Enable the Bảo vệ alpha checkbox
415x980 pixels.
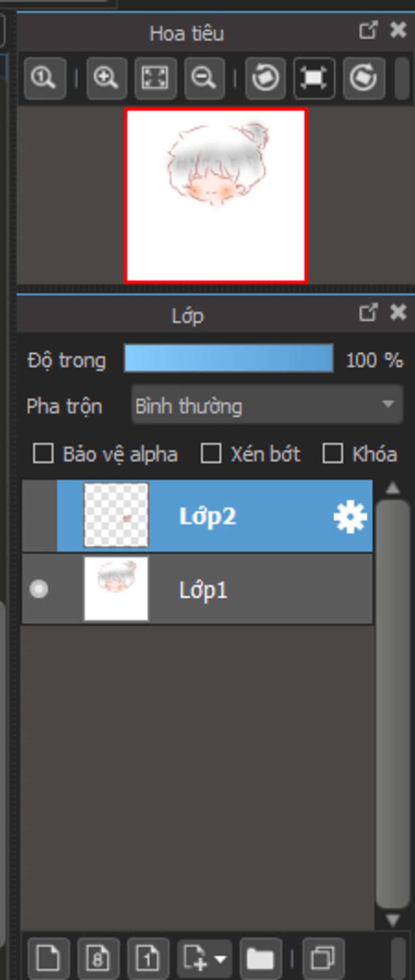43,453
